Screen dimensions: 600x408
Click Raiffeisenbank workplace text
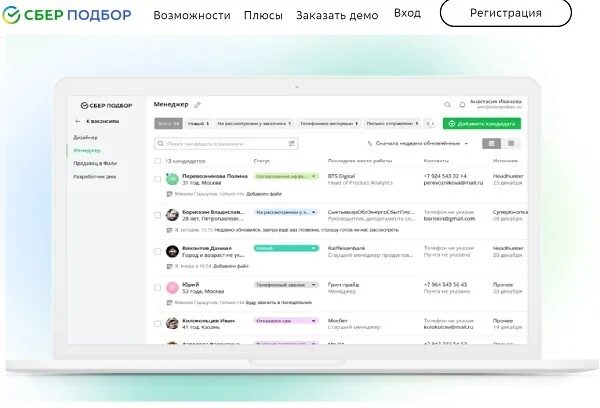click(346, 248)
